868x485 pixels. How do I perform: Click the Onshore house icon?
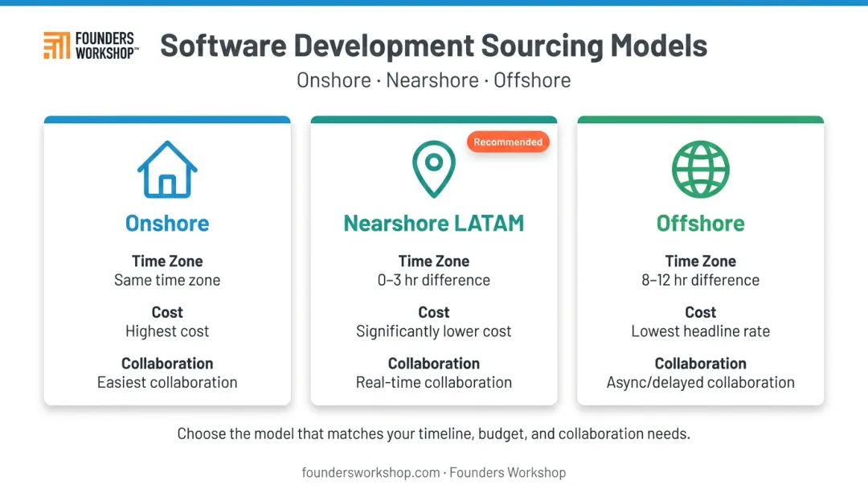point(167,169)
